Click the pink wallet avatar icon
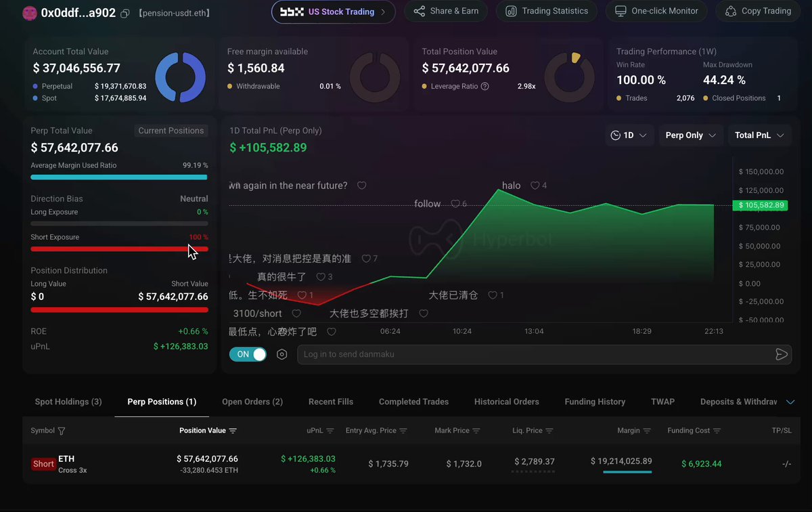The width and height of the screenshot is (812, 512). coord(29,13)
